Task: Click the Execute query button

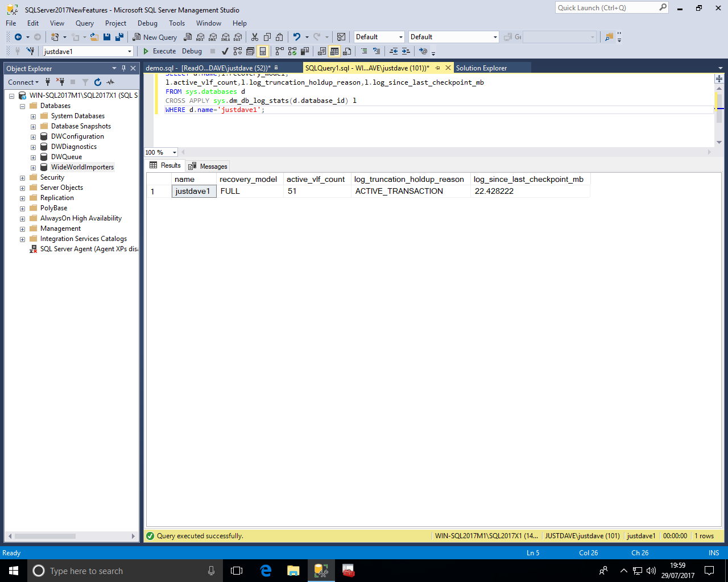Action: tap(159, 51)
